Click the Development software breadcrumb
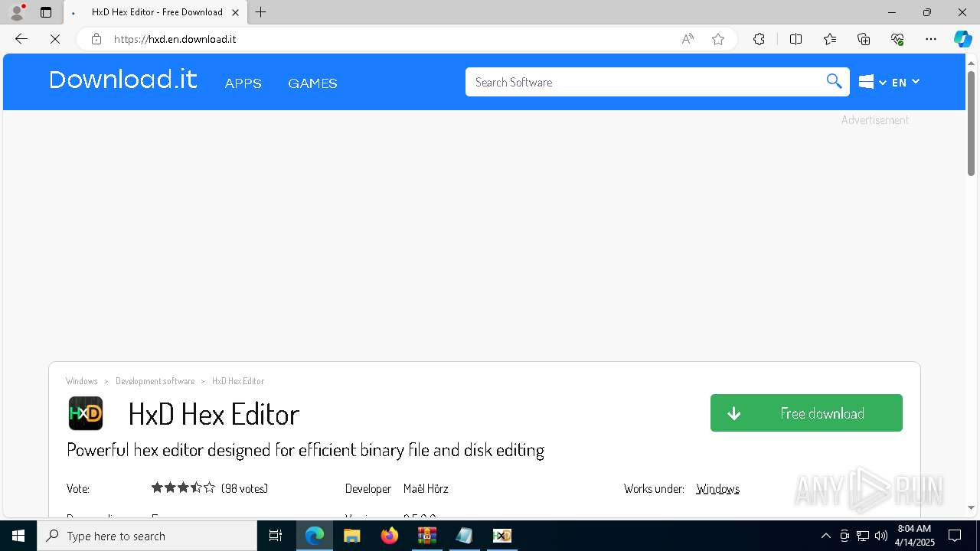 coord(155,381)
